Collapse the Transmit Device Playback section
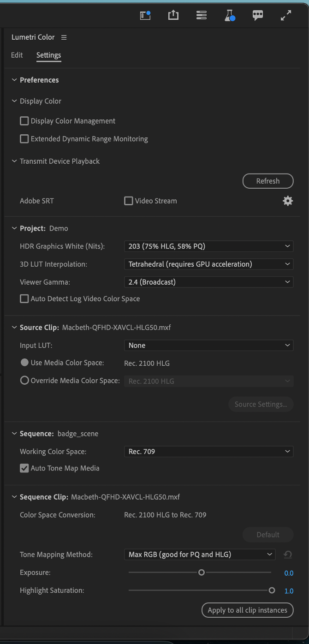Screen dimensions: 309x644 14,161
